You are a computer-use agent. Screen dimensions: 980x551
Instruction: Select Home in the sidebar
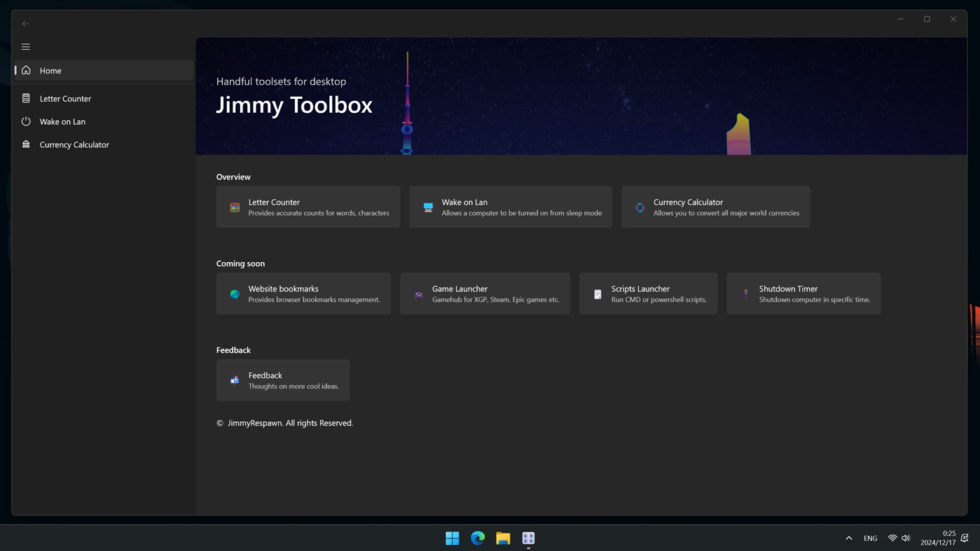[104, 71]
